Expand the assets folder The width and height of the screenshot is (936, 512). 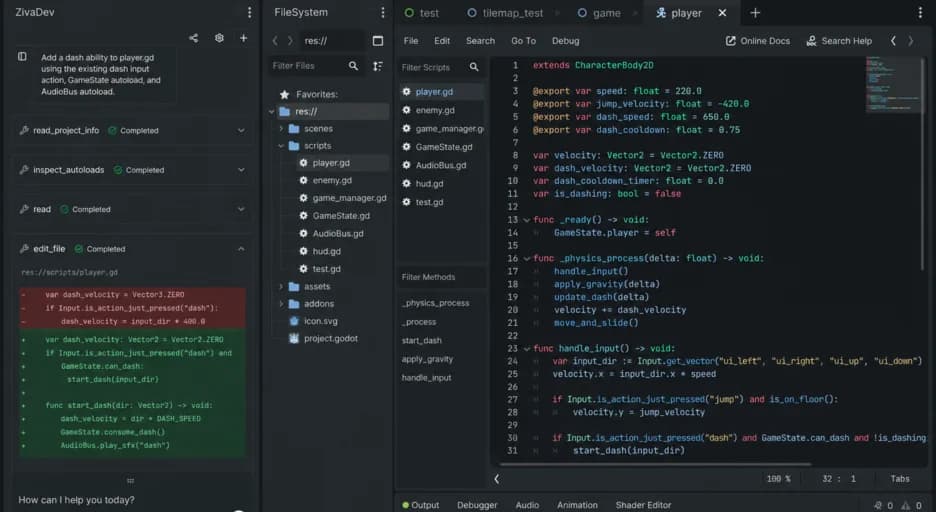coord(281,286)
